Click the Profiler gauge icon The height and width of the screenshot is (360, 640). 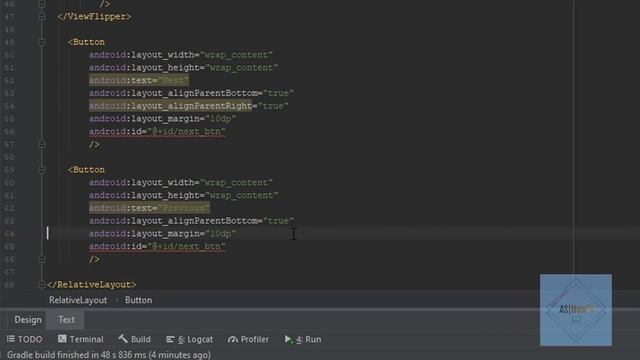coord(233,339)
